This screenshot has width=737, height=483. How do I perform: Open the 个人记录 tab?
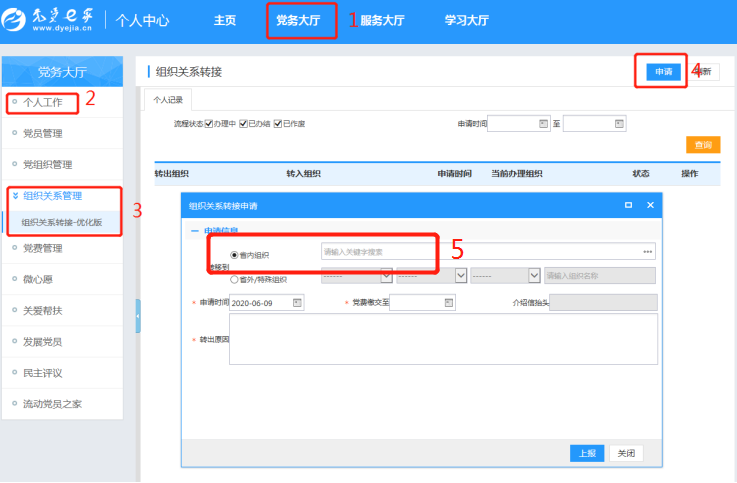click(169, 100)
